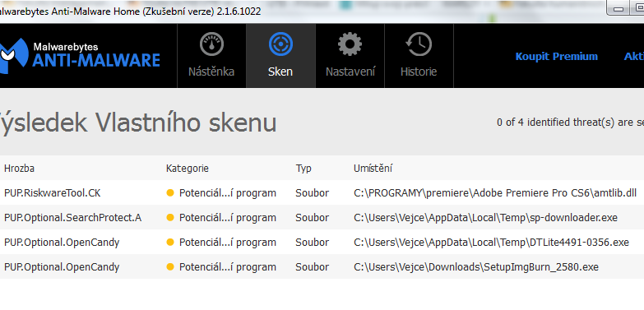Viewport: 644px width, 310px height.
Task: Switch to the Nastavení tab label
Action: point(350,72)
